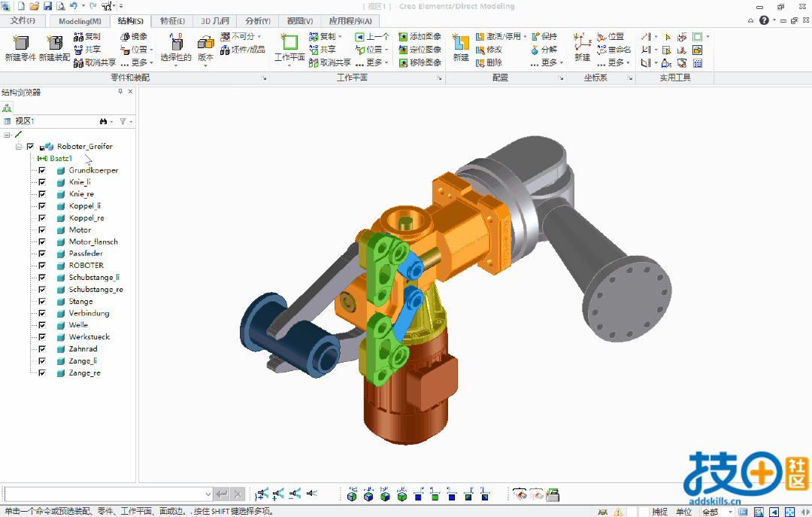
Task: Click the New document icon in quick access toolbar
Action: (21, 6)
